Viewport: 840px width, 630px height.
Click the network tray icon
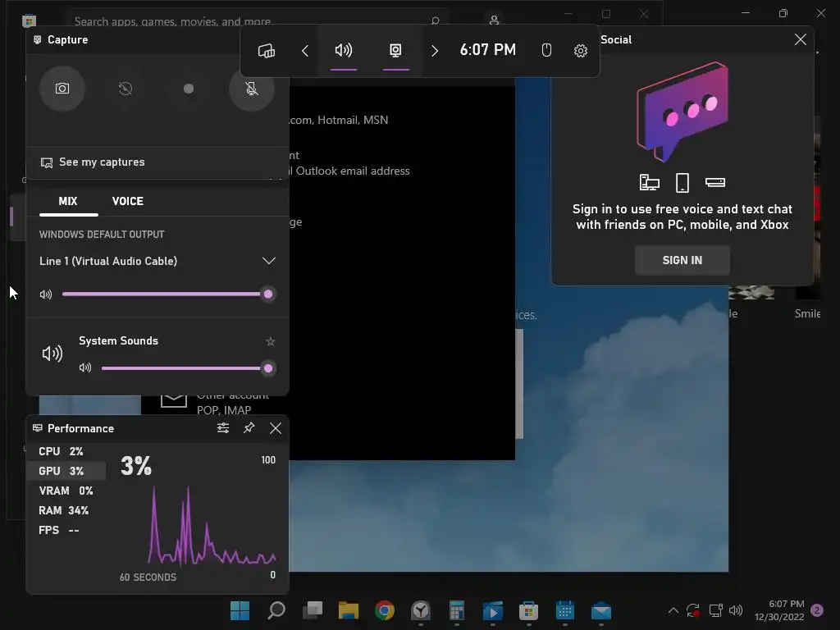[x=715, y=610]
